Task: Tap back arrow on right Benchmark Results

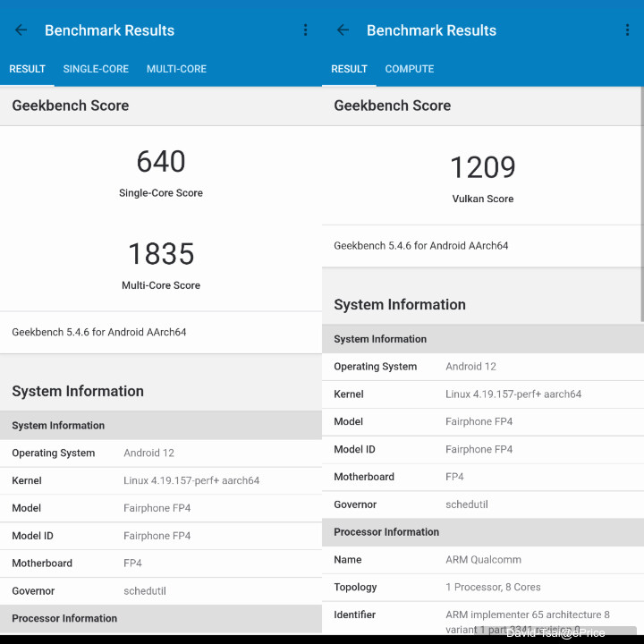Action: click(343, 30)
